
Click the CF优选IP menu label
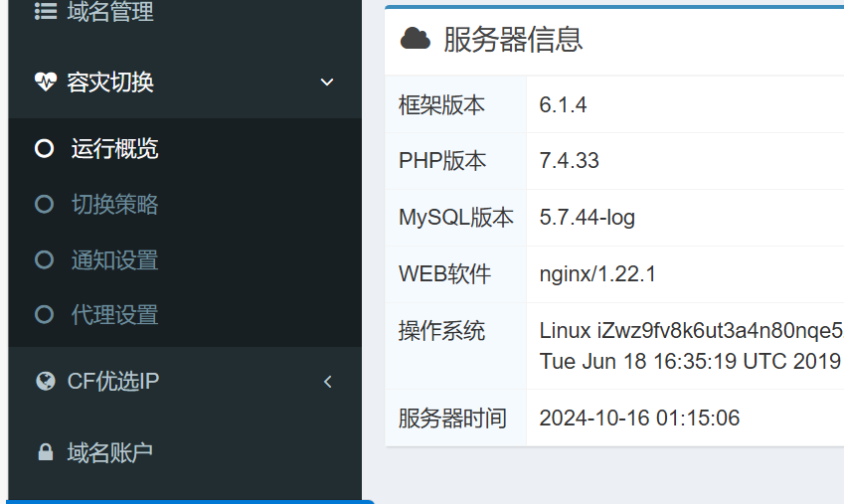pyautogui.click(x=113, y=381)
